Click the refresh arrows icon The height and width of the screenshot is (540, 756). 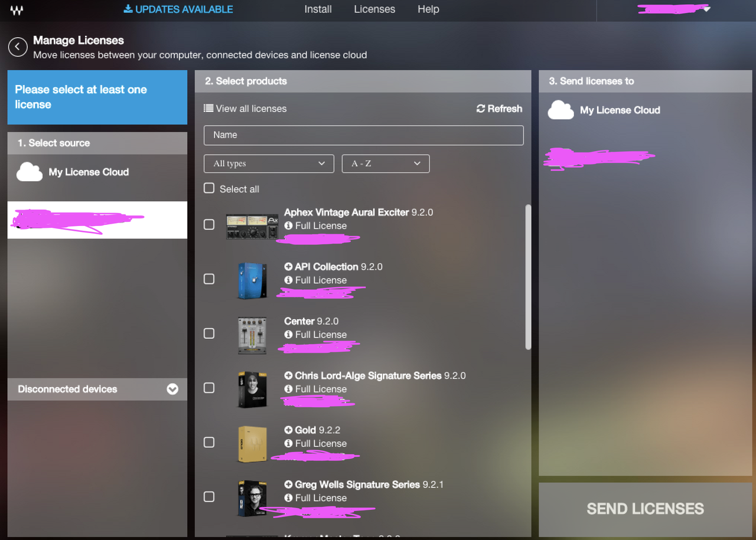[481, 109]
